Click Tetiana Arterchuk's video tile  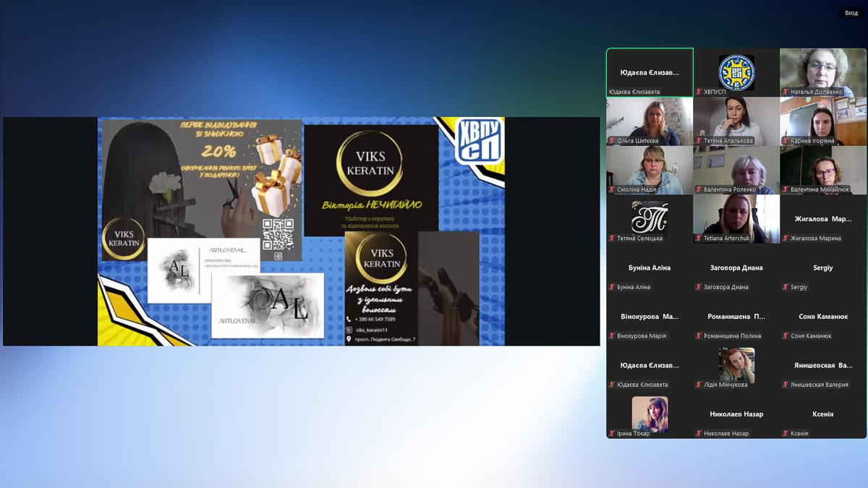pos(736,219)
